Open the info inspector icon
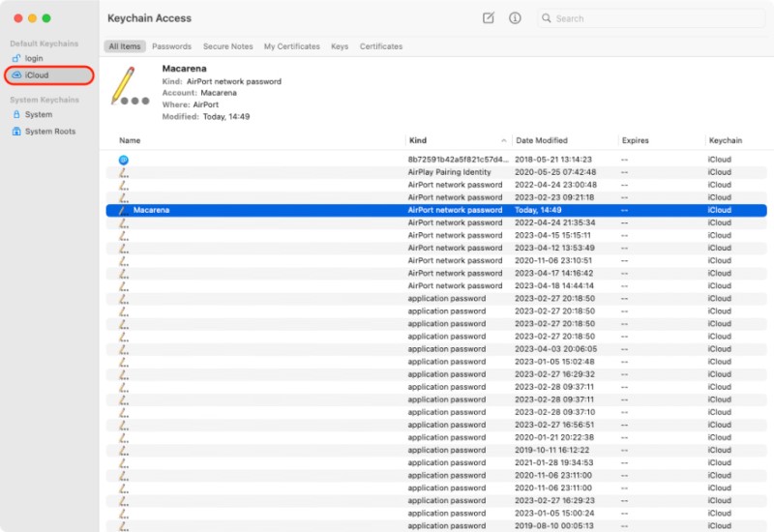The height and width of the screenshot is (532, 774). [515, 18]
